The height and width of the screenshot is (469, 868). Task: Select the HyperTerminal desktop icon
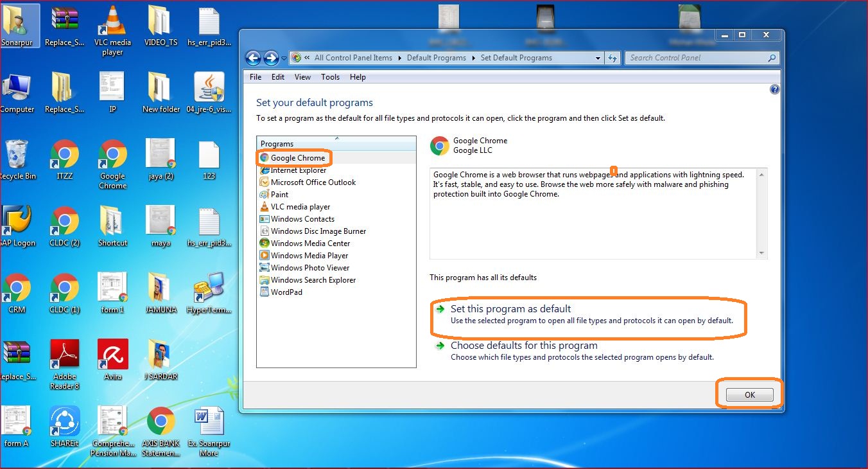point(209,293)
